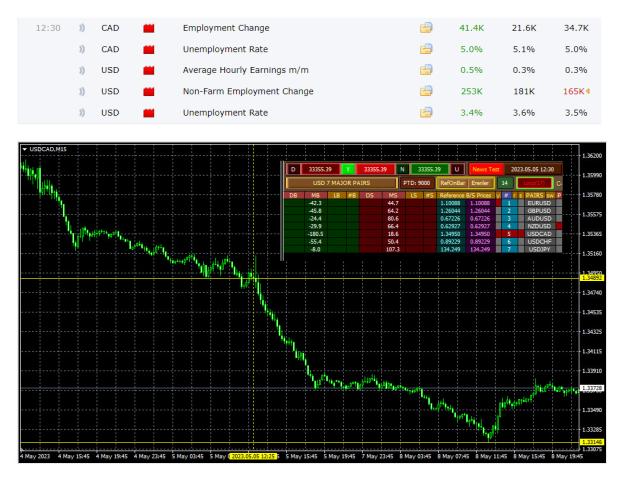Toggle sound alert for USD Unemployment Rate
The height and width of the screenshot is (482, 625).
click(82, 112)
